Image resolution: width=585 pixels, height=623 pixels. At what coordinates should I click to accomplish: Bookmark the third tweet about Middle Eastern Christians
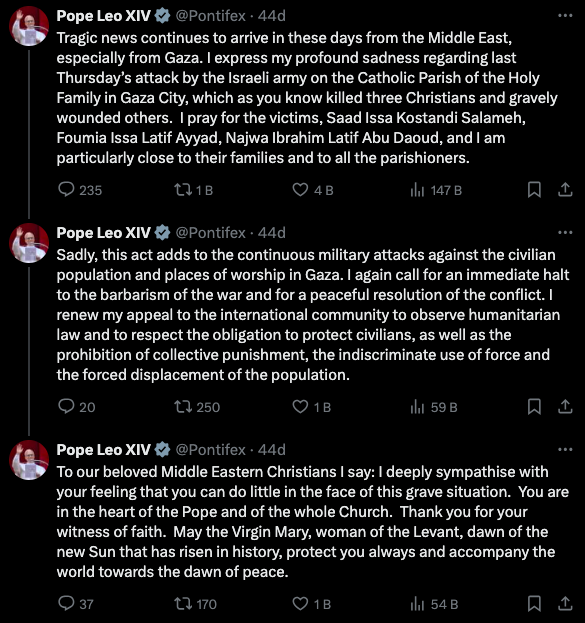[534, 604]
